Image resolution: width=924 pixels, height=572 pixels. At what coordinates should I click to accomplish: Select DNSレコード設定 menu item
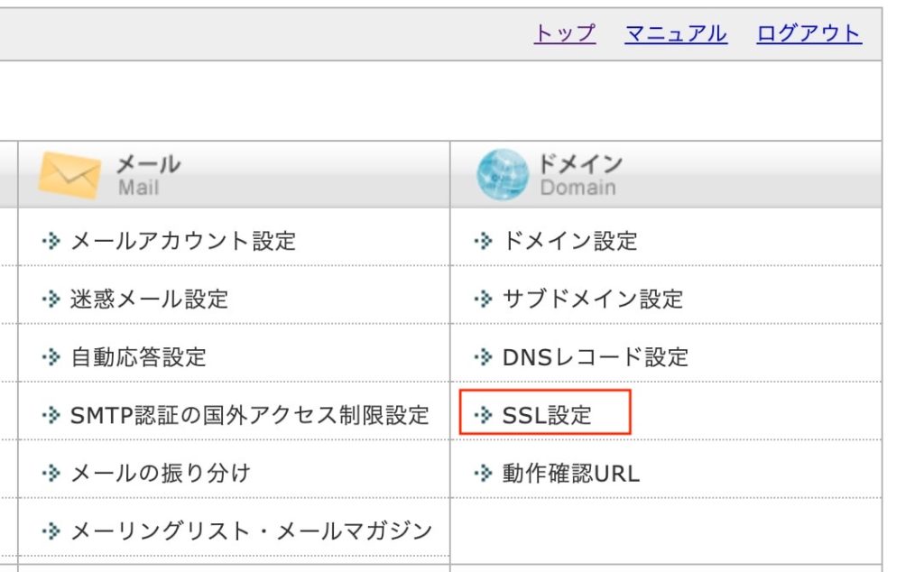tap(596, 357)
